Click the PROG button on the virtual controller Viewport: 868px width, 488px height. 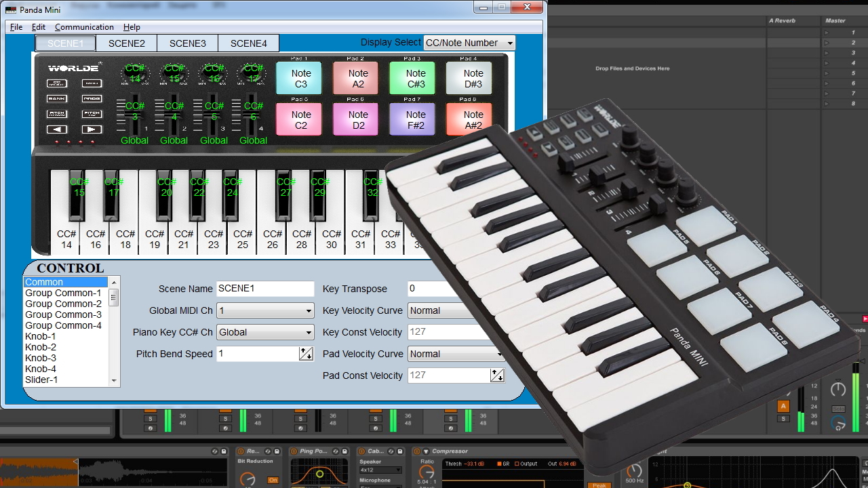pos(92,99)
